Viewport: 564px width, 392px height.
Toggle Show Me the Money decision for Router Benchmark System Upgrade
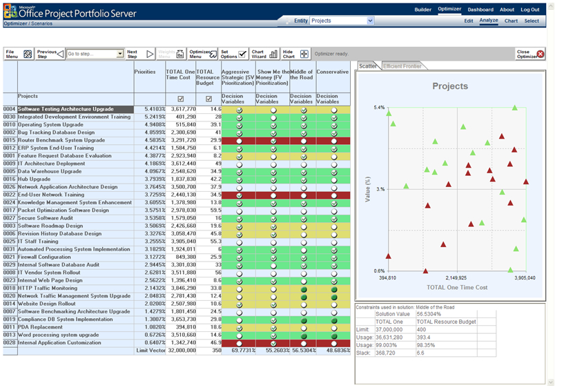273,141
